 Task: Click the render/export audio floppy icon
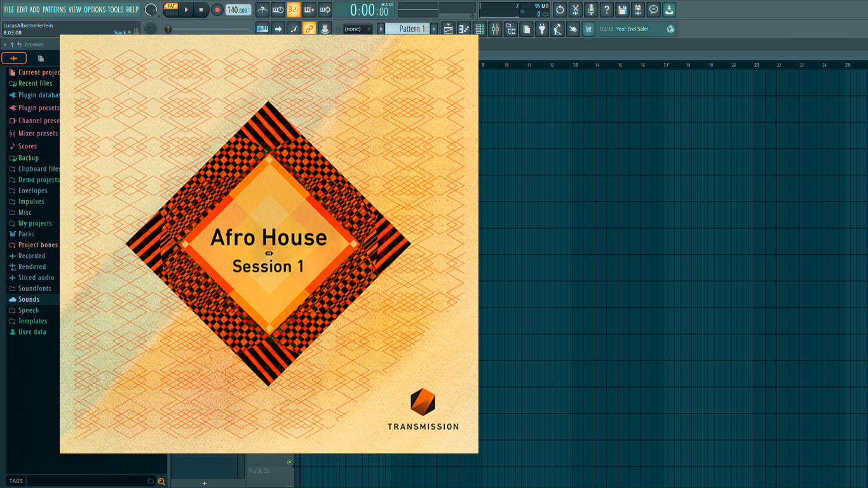[x=638, y=10]
